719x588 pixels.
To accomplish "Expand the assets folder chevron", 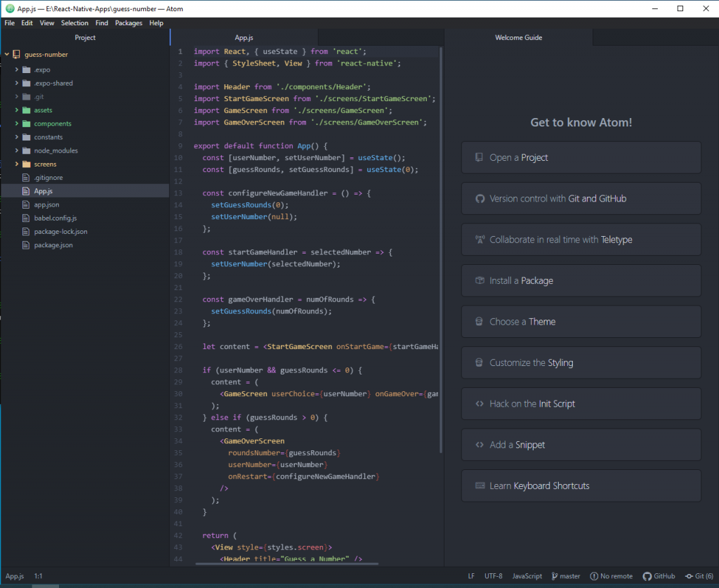I will (17, 110).
